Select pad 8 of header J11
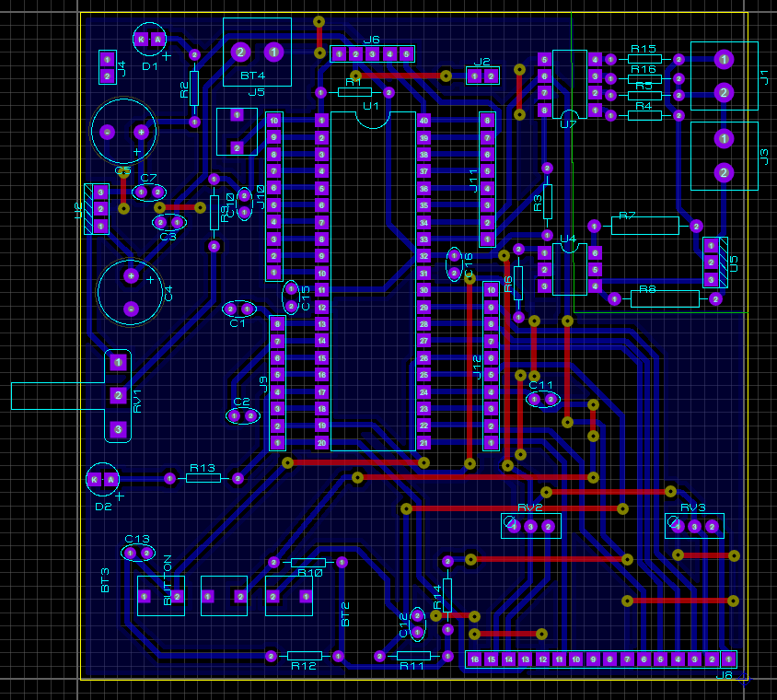Image resolution: width=777 pixels, height=700 pixels. [x=487, y=121]
